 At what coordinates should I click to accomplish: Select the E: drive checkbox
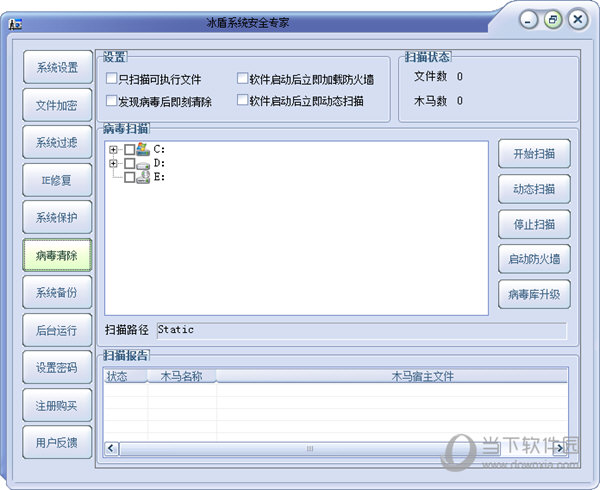(x=129, y=177)
